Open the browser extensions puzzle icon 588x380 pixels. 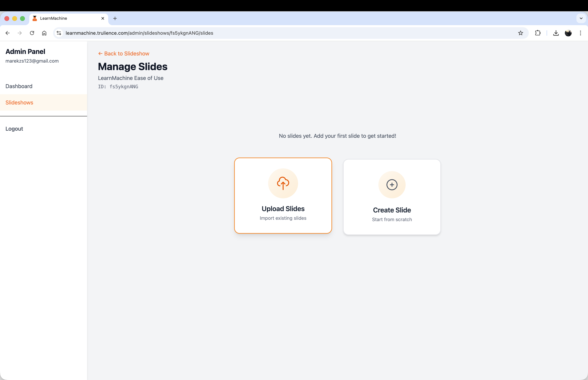(538, 33)
